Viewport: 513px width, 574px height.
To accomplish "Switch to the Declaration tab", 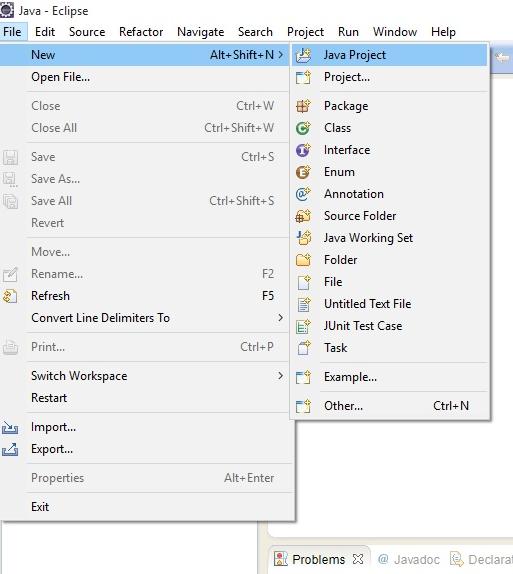I will click(x=481, y=559).
